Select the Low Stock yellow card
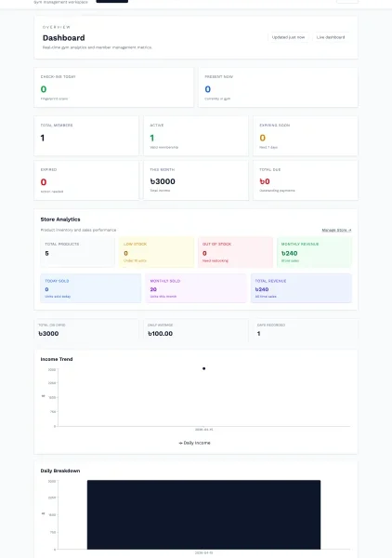 [156, 252]
